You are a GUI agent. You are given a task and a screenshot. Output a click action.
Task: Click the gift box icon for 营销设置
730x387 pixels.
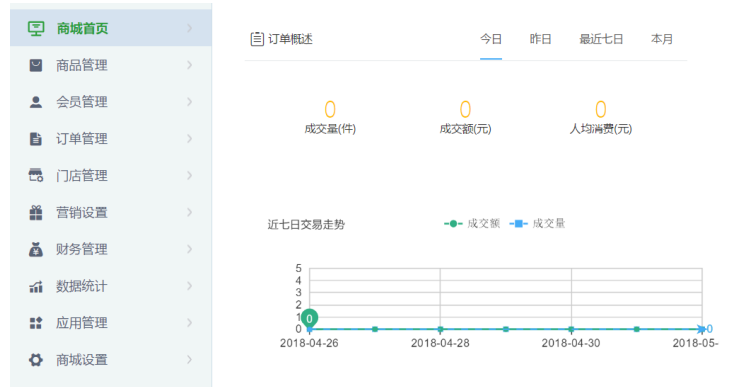click(x=36, y=212)
